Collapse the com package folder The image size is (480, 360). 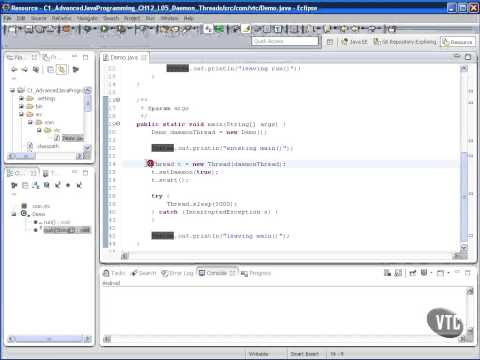click(30, 122)
